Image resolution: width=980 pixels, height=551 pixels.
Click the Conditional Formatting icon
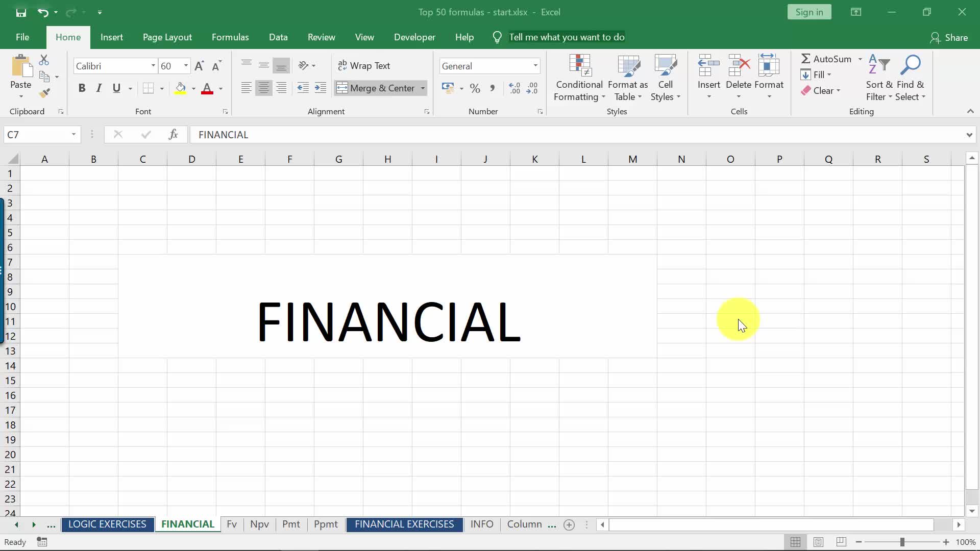click(579, 78)
